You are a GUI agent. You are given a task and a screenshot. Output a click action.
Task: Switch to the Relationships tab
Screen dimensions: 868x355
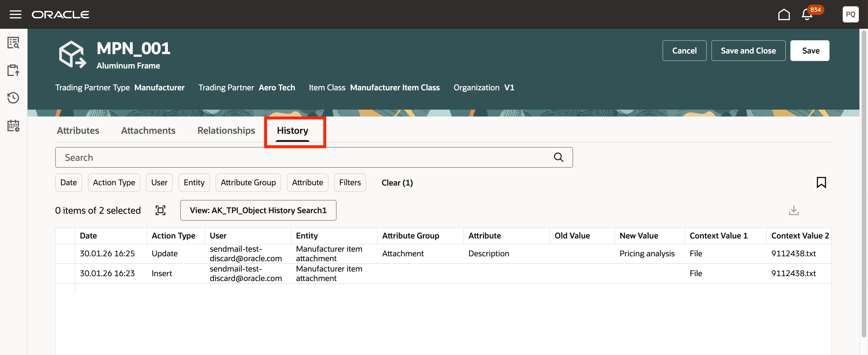[226, 131]
